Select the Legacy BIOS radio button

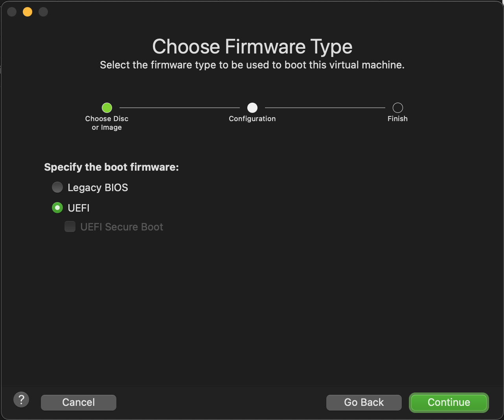click(57, 187)
